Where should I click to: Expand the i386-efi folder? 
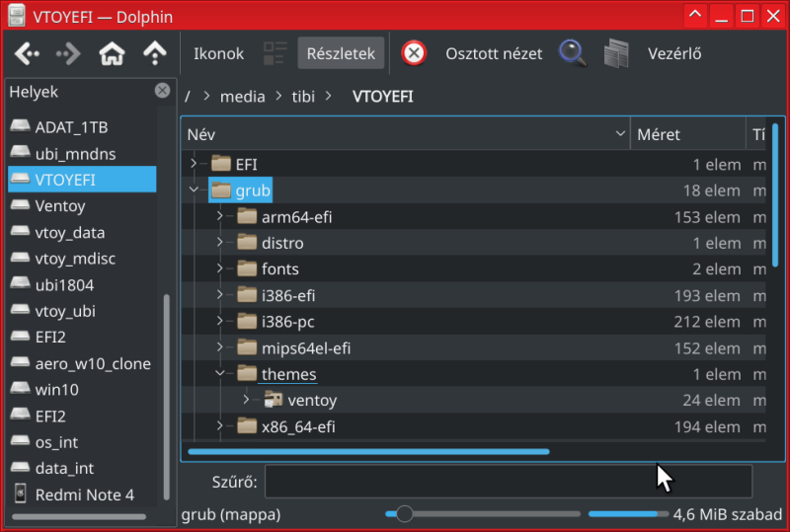pyautogui.click(x=219, y=295)
